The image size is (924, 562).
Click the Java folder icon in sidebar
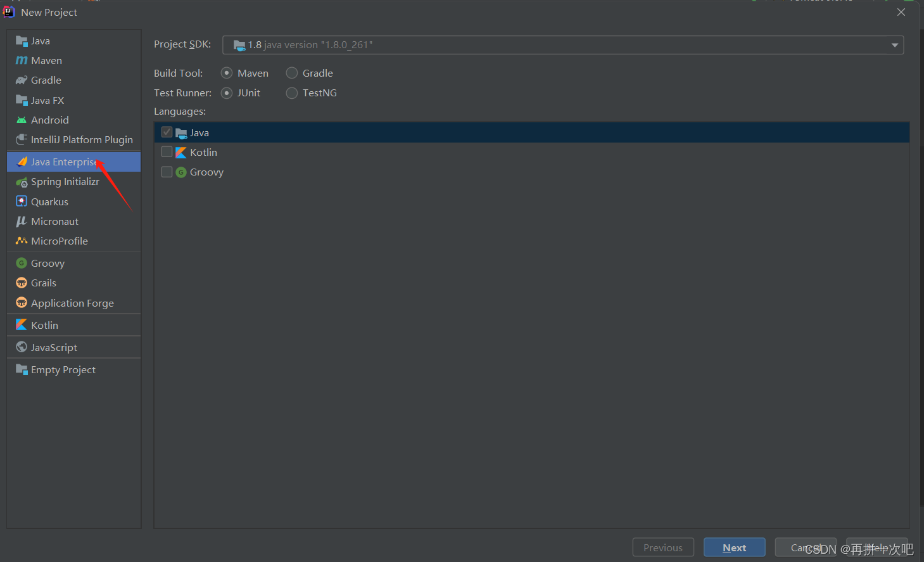(x=22, y=41)
